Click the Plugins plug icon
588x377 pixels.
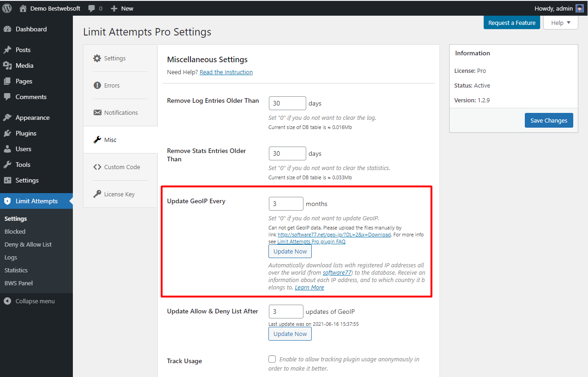click(7, 133)
